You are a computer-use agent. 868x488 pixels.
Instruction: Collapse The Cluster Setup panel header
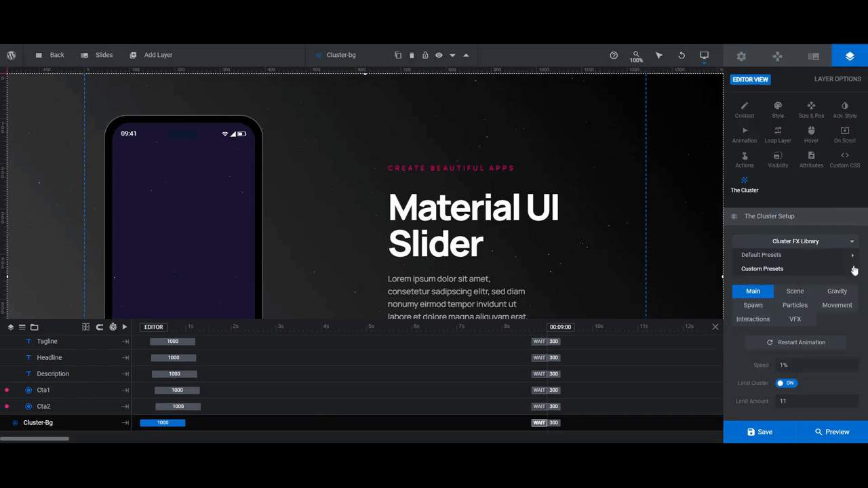point(795,216)
